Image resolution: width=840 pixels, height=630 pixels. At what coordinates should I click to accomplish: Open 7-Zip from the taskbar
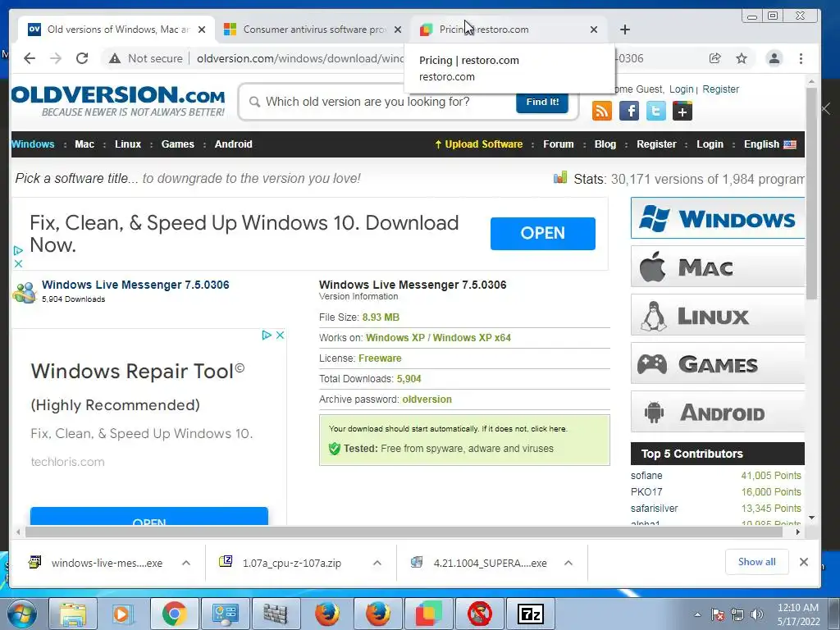click(x=531, y=614)
